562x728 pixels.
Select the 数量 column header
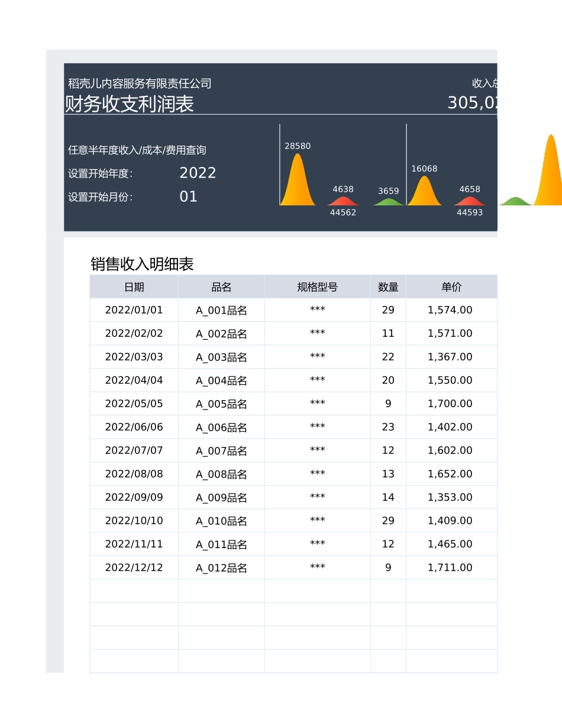click(387, 286)
